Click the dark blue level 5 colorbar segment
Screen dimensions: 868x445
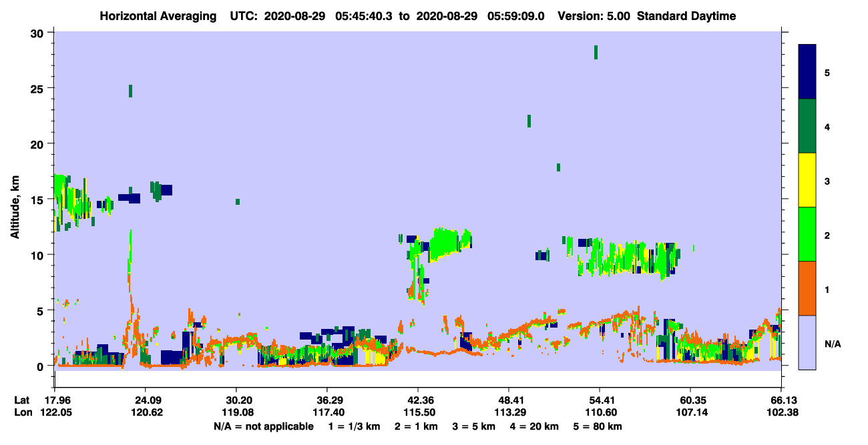coord(807,71)
